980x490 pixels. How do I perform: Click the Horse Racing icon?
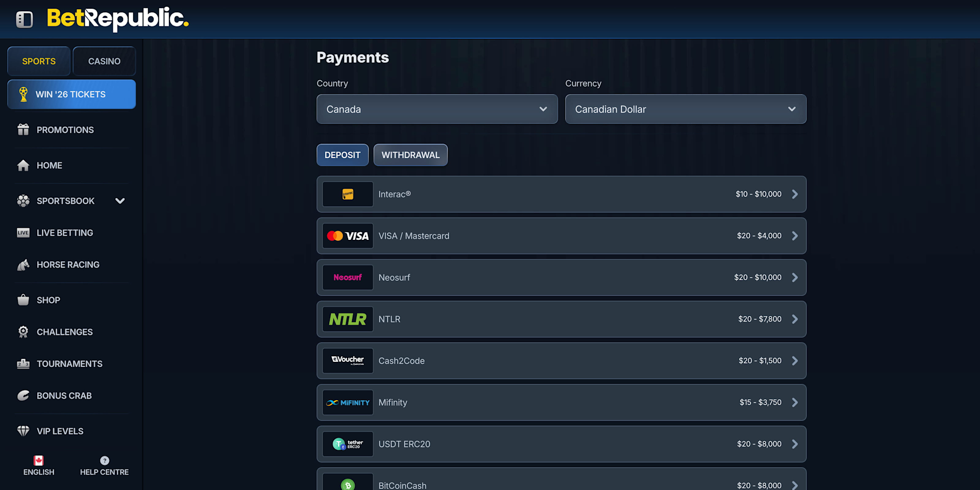click(23, 265)
